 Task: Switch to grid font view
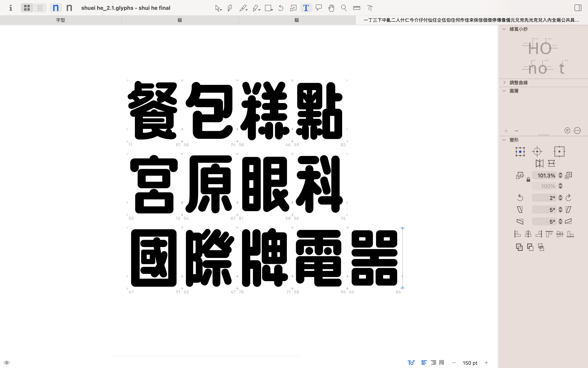coord(27,8)
